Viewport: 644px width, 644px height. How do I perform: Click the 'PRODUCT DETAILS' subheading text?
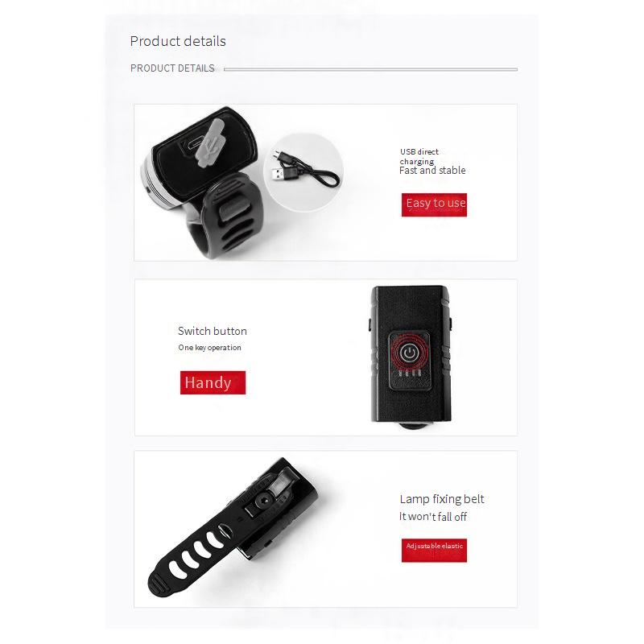172,68
